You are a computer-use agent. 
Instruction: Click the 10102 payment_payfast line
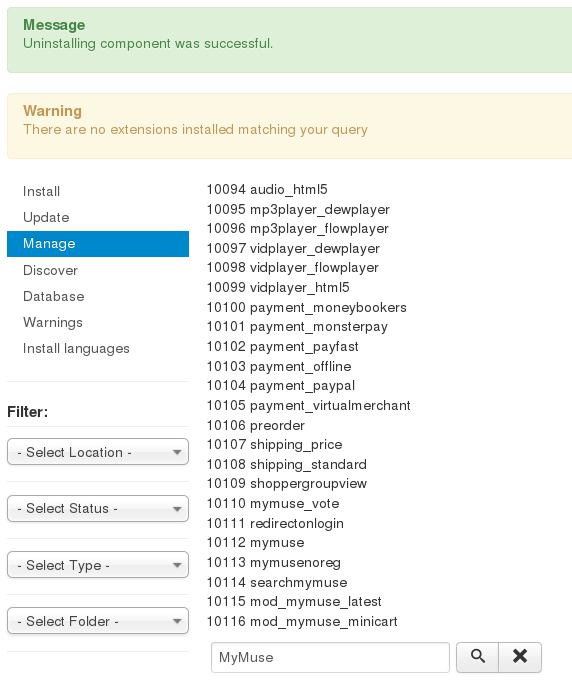pos(282,346)
